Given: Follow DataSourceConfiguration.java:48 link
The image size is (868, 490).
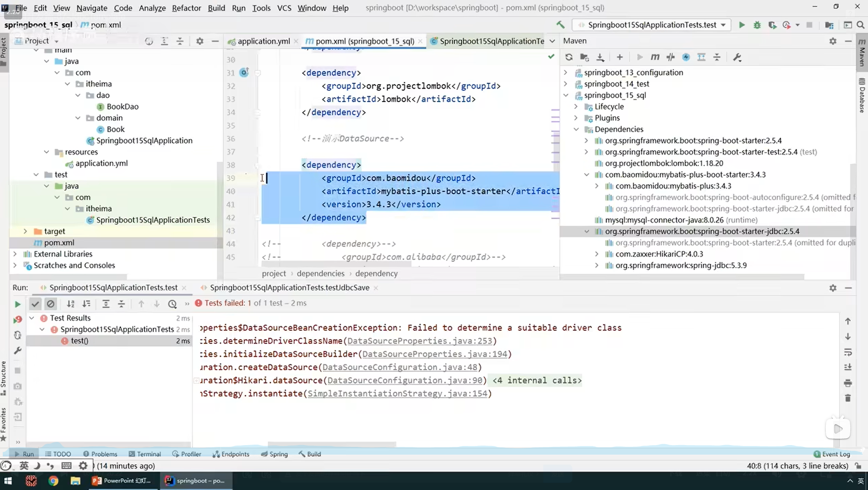Looking at the screenshot, I should tap(400, 367).
